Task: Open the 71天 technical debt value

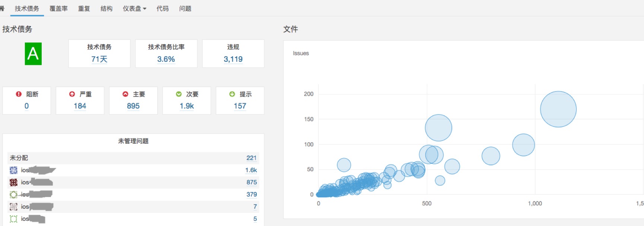Action: pos(99,59)
